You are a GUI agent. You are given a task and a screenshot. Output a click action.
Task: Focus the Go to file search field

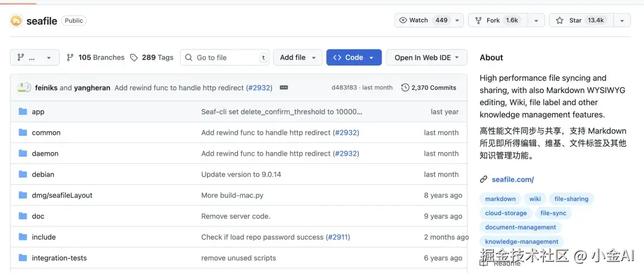pos(225,57)
